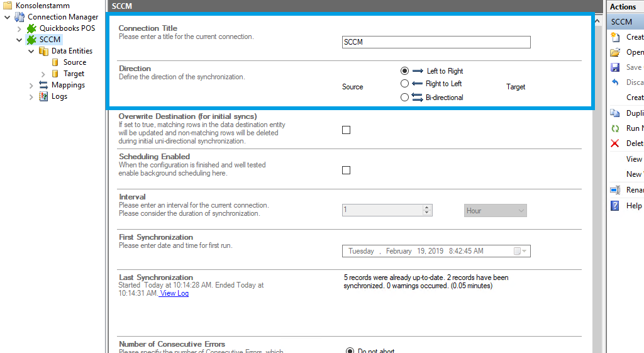Viewport: 644px width, 353px height.
Task: Open the First Synchronization date picker
Action: (521, 251)
